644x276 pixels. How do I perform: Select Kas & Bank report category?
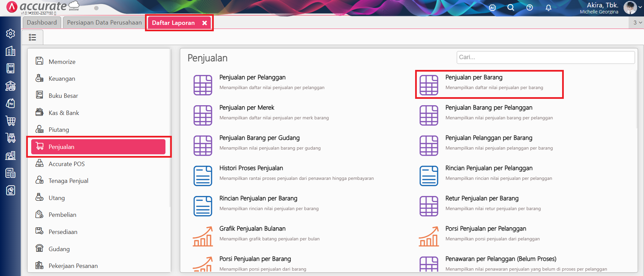pos(64,113)
